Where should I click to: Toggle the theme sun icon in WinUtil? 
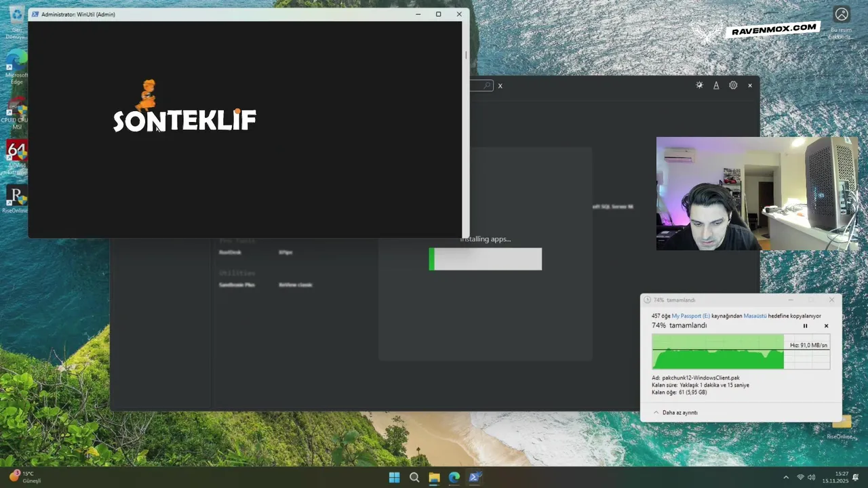pos(699,85)
